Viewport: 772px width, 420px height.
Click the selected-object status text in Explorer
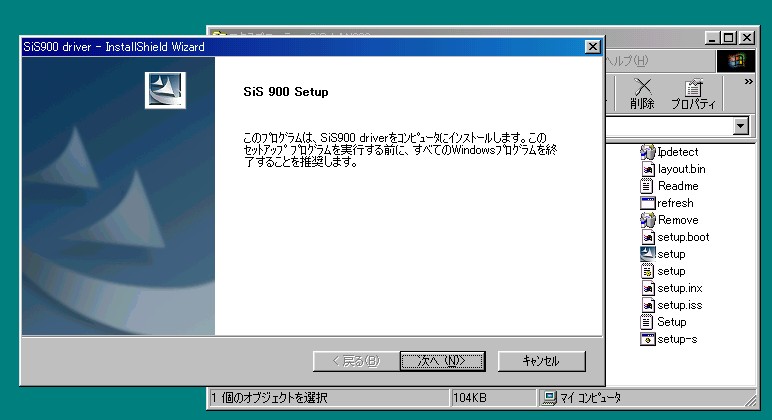[x=269, y=397]
